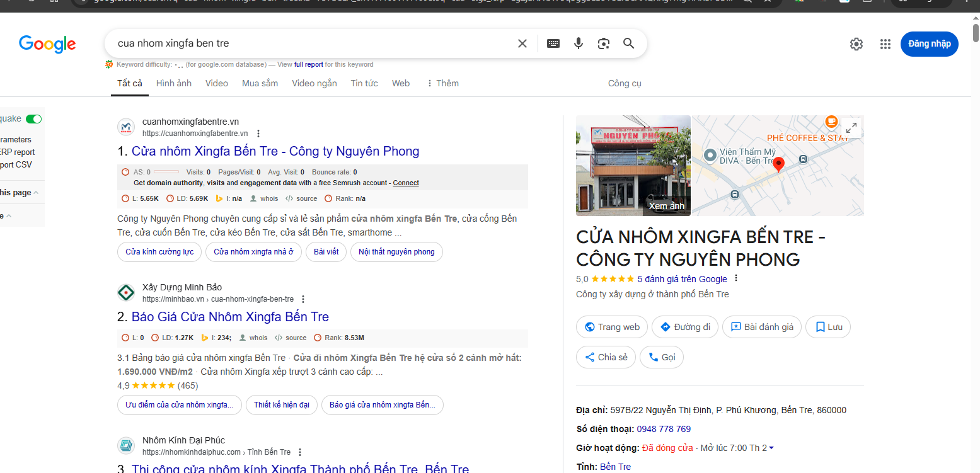The height and width of the screenshot is (473, 980).
Task: Click 'Nội thất nguyên phong' chip
Action: 396,252
